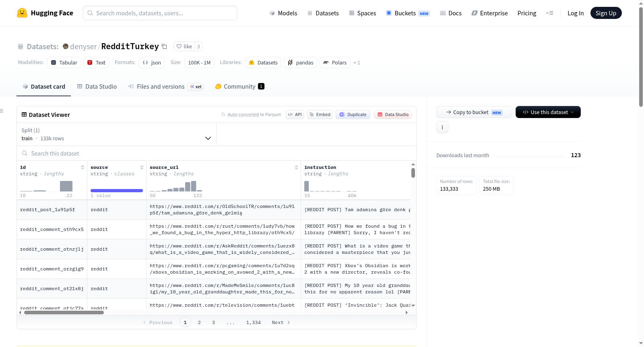644x347 pixels.
Task: Duplicate the dataset viewer
Action: [353, 114]
